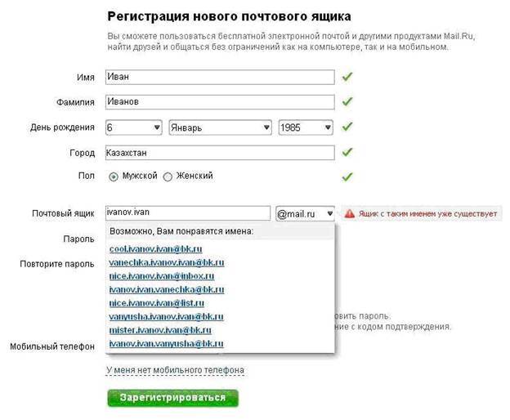Open the birth day dropdown showing 6

[x=134, y=127]
